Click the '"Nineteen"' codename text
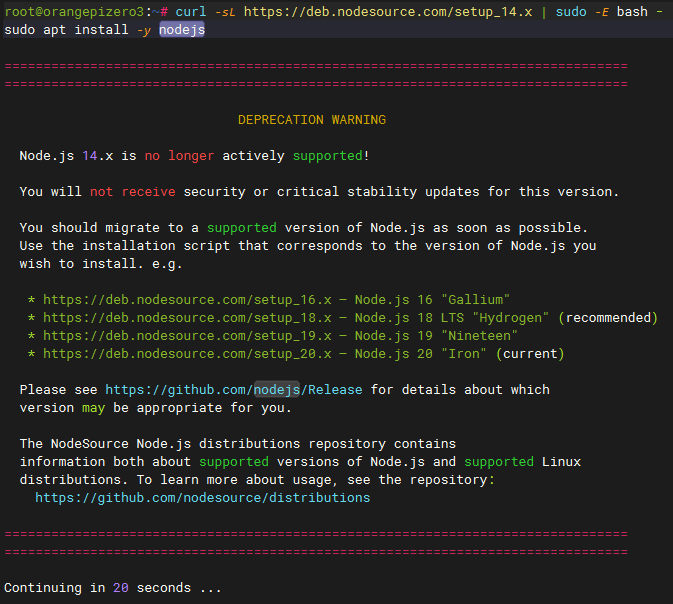Image resolution: width=673 pixels, height=604 pixels. (479, 336)
